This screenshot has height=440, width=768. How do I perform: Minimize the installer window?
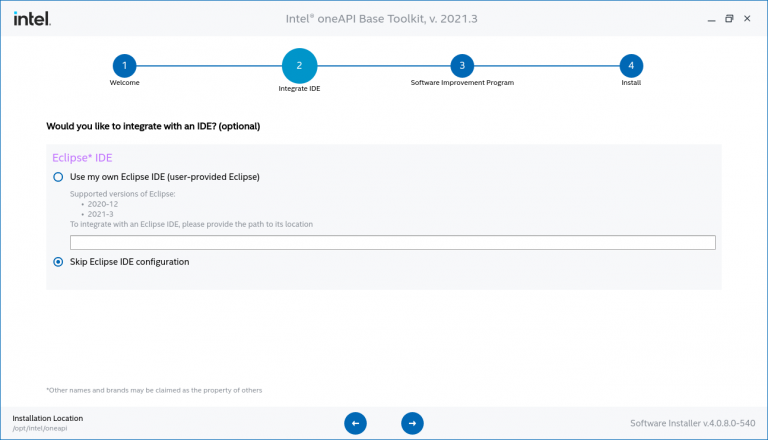click(707, 18)
